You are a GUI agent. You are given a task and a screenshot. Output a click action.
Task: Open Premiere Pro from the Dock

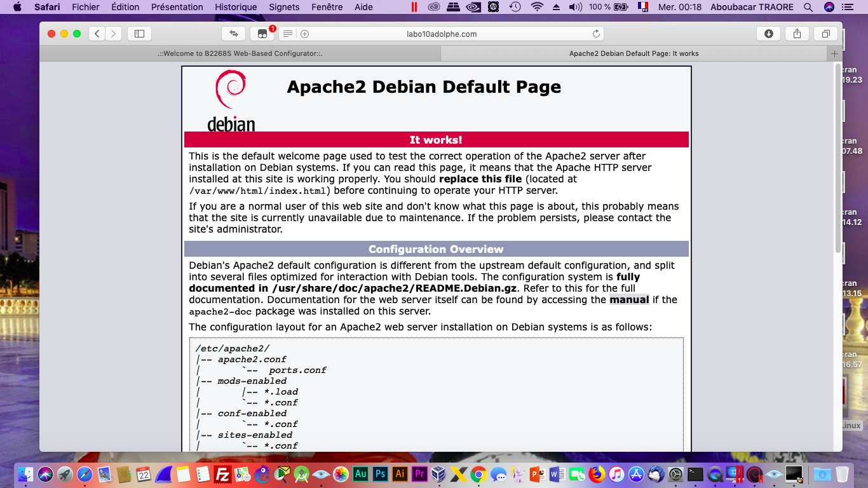419,474
